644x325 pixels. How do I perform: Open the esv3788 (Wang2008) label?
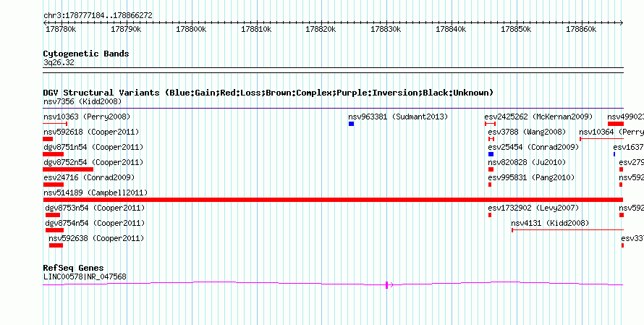(527, 132)
